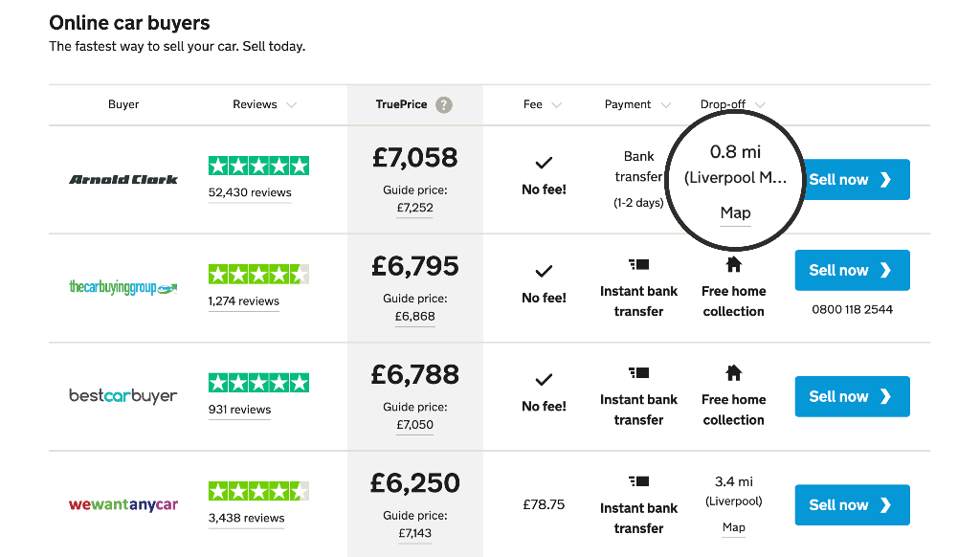
Task: Expand the Payment column sort chevron
Action: pos(666,105)
